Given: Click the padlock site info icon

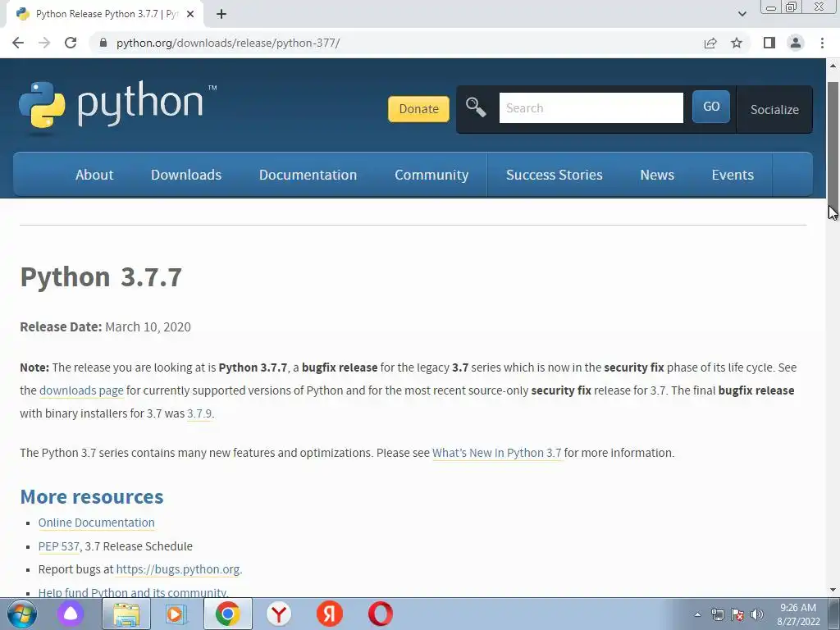Looking at the screenshot, I should (103, 43).
